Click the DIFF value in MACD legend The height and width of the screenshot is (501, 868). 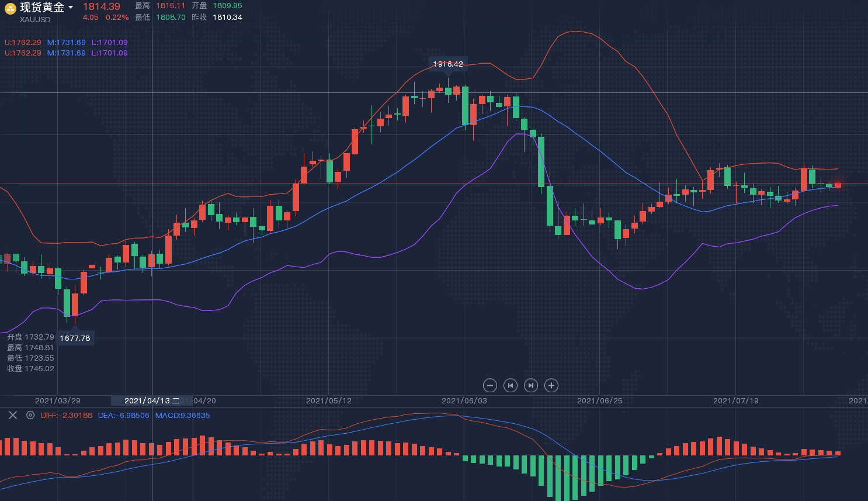pyautogui.click(x=67, y=415)
